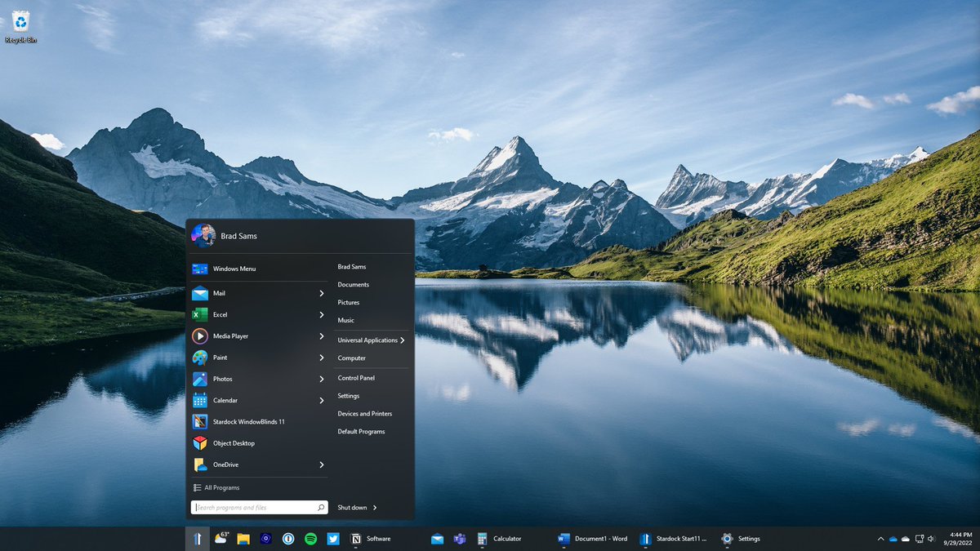Open volume control tray icon
This screenshot has width=980, height=551.
[932, 539]
